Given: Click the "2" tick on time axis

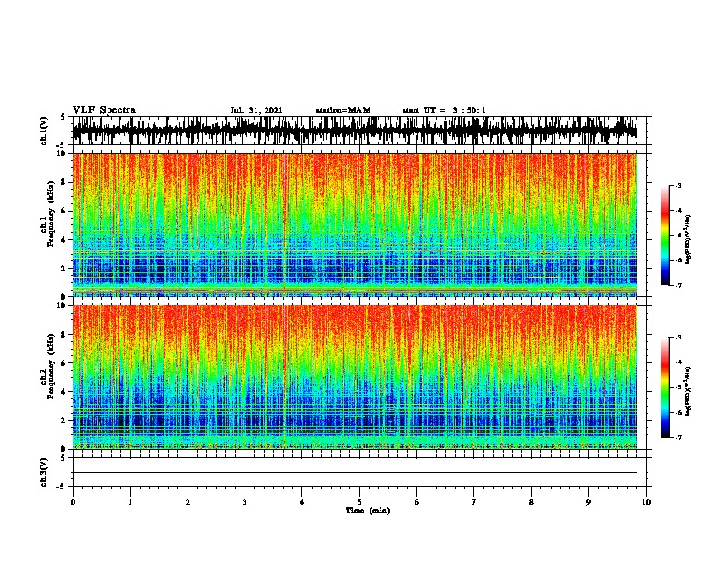Looking at the screenshot, I should 188,501.
